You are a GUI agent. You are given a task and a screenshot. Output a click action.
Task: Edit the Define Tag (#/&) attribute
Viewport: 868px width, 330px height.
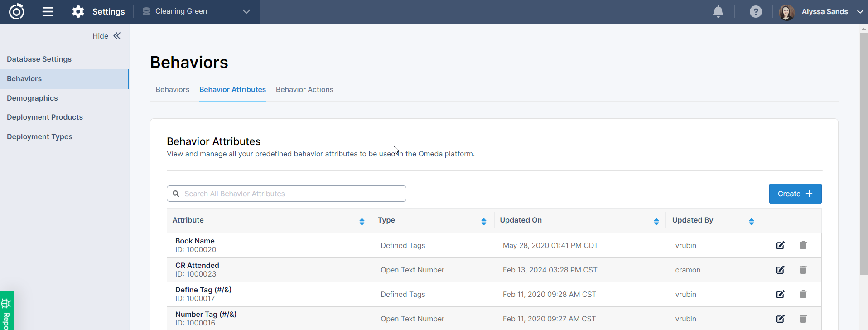click(x=780, y=294)
